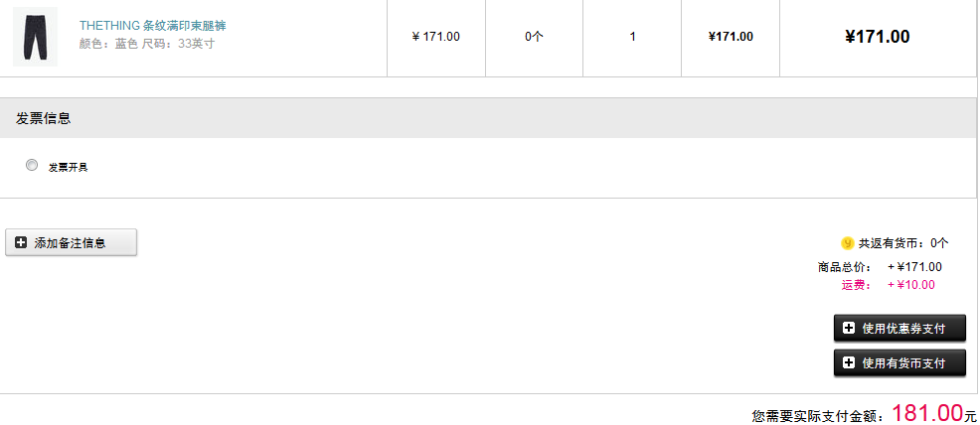
Task: Click the 181.00 final payment amount
Action: tap(927, 413)
